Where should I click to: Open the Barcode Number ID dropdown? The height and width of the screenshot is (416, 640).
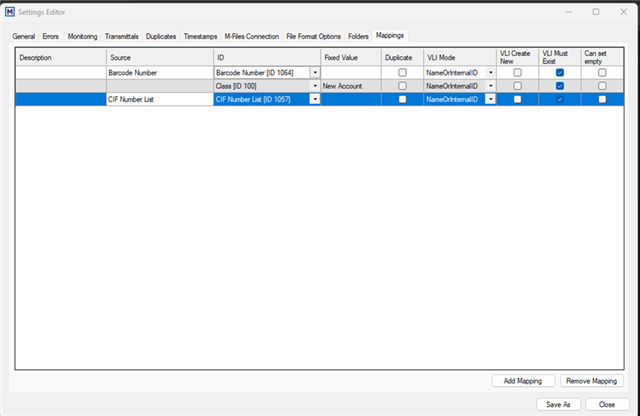315,73
